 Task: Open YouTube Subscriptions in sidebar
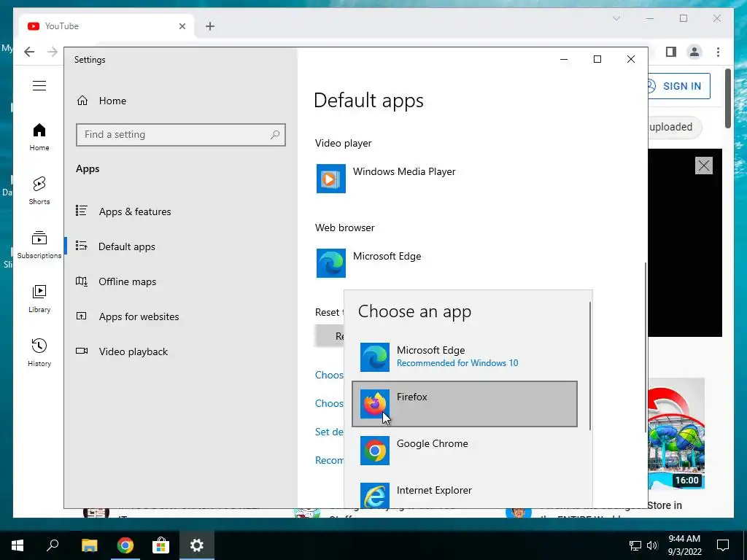point(39,245)
